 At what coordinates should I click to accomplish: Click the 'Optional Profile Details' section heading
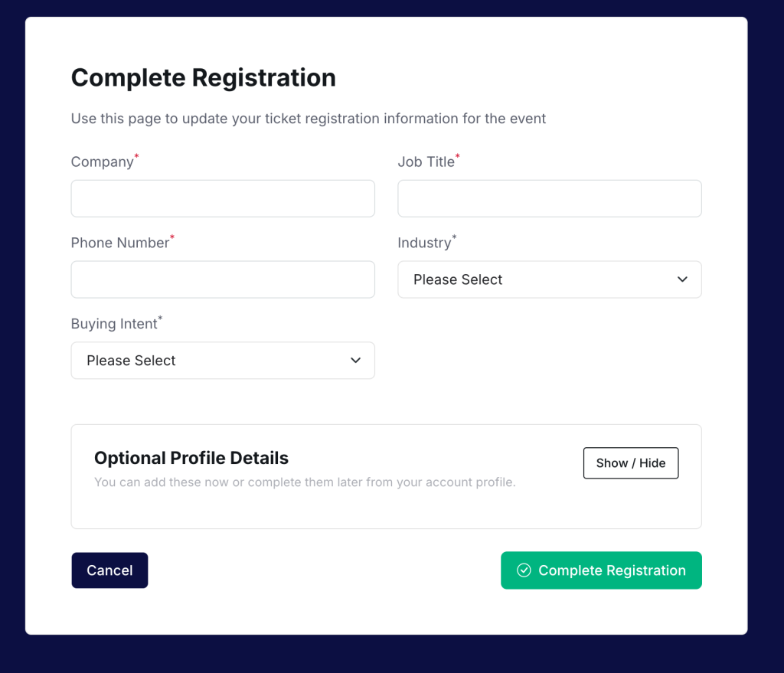[x=191, y=458]
